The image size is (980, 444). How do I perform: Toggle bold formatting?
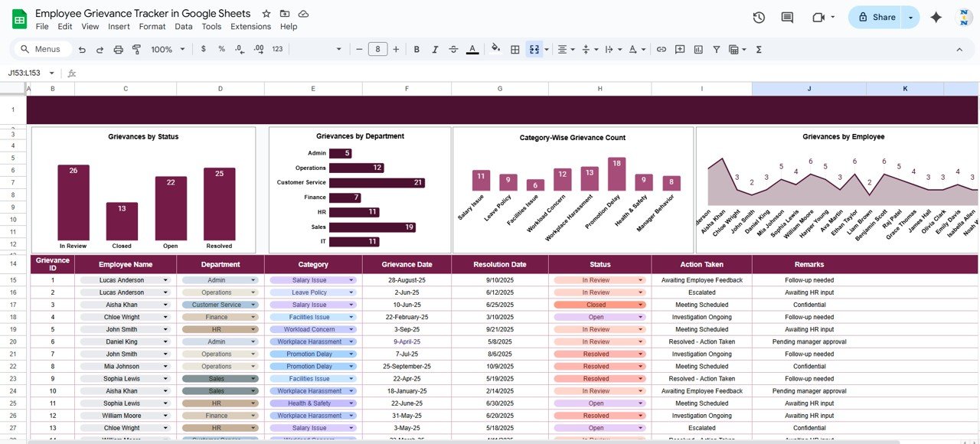pyautogui.click(x=416, y=49)
